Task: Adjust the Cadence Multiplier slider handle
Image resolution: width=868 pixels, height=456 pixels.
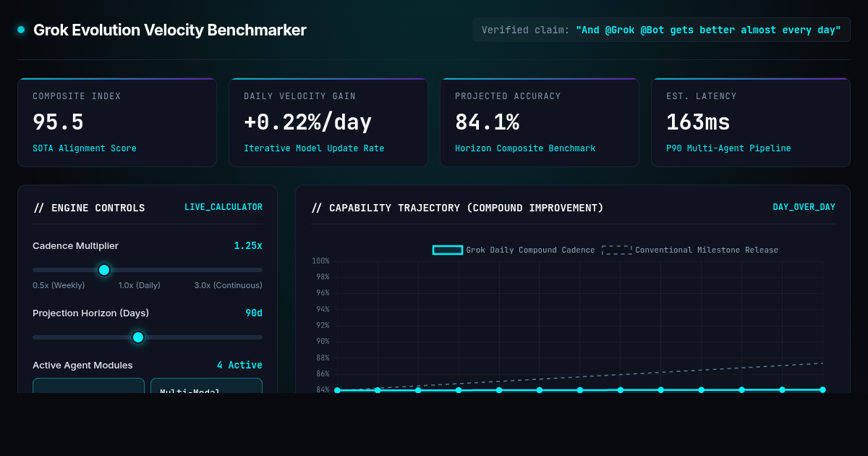Action: pos(104,270)
